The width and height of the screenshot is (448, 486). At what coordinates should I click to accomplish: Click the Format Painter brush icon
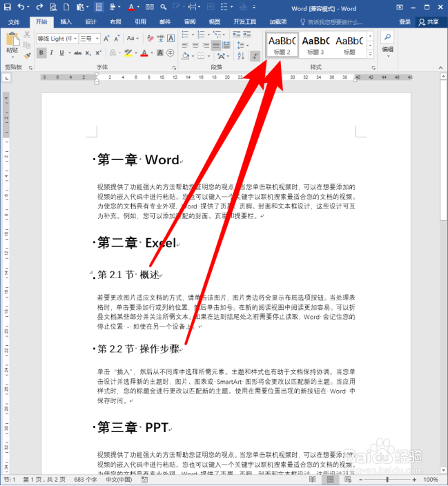click(28, 56)
